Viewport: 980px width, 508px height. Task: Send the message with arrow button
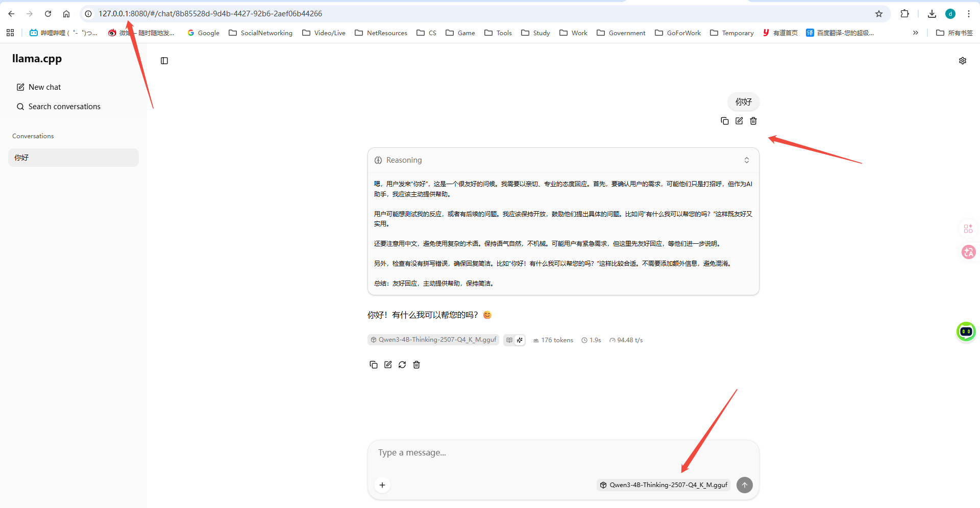[x=745, y=485]
